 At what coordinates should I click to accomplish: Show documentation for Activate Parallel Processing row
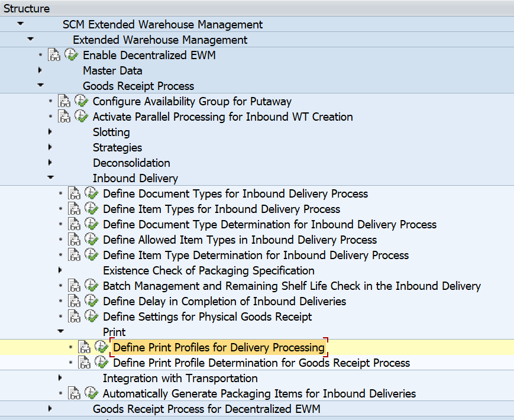(x=64, y=117)
